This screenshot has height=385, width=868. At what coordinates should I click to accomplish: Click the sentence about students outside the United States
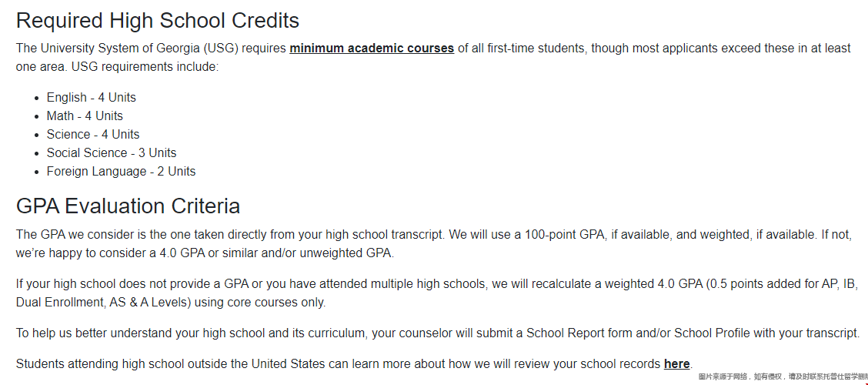click(354, 364)
